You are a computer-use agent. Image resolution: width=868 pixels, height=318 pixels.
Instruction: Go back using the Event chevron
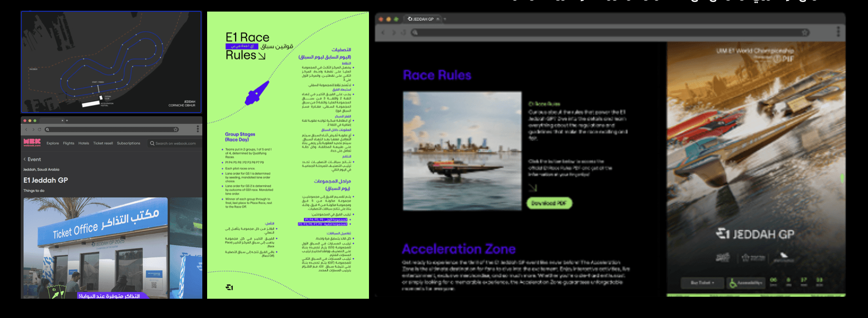(25, 159)
